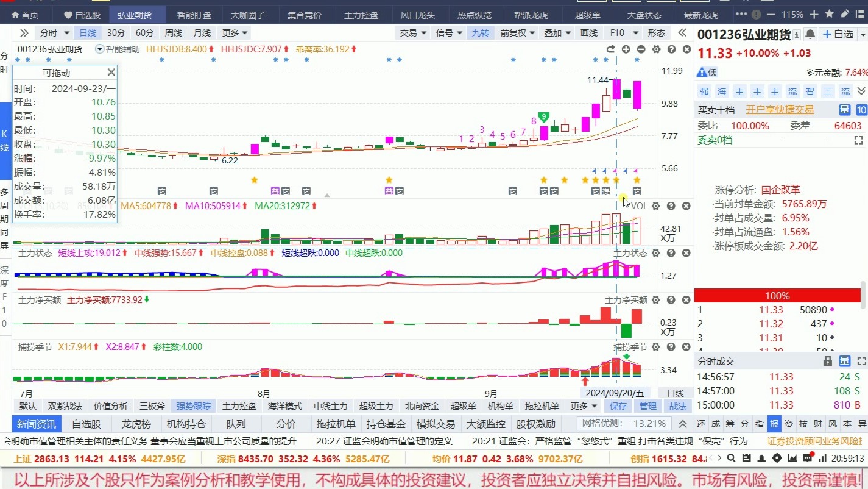The image size is (868, 489).
Task: Open VOL panel settings gear
Action: click(x=656, y=206)
